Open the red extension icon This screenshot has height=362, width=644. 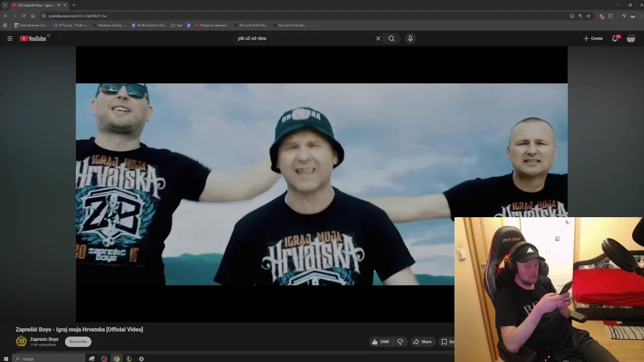602,16
